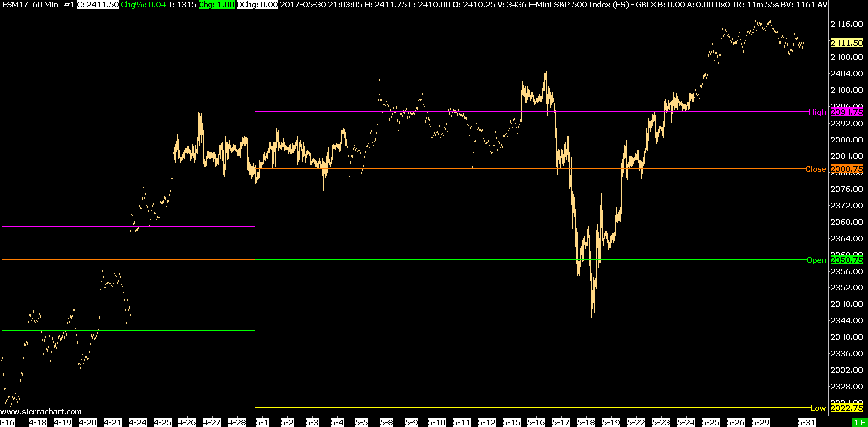Select the bar low L: 2410.00
The image size is (868, 427).
pos(430,4)
